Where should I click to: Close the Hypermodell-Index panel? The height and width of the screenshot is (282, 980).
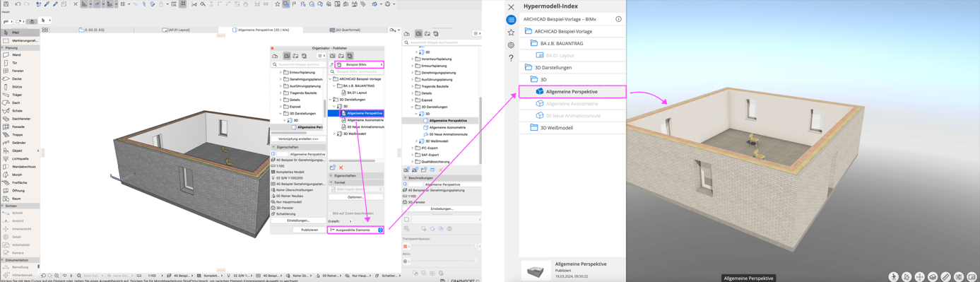pos(511,7)
